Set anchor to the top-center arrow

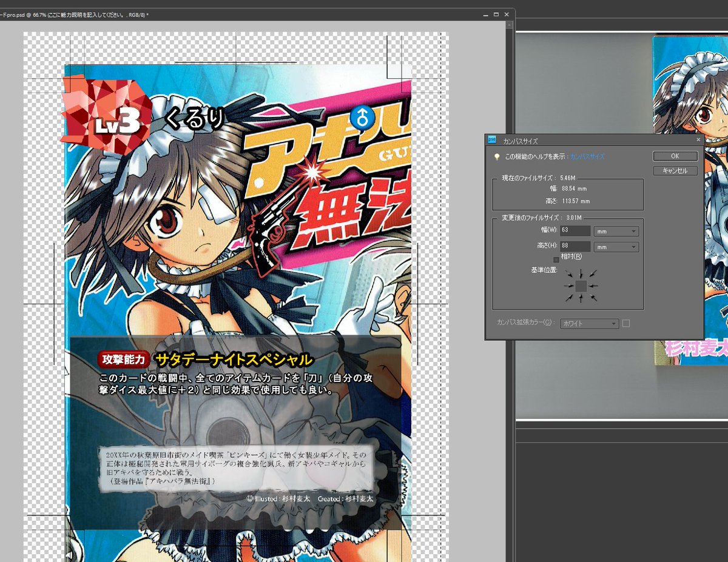(581, 274)
